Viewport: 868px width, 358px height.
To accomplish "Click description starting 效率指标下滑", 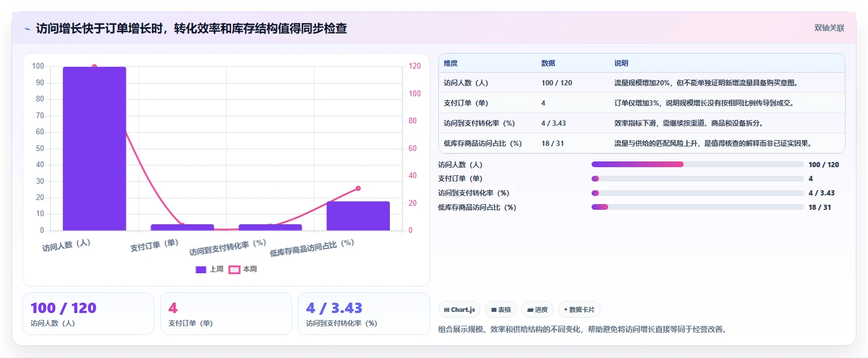I will [x=689, y=123].
